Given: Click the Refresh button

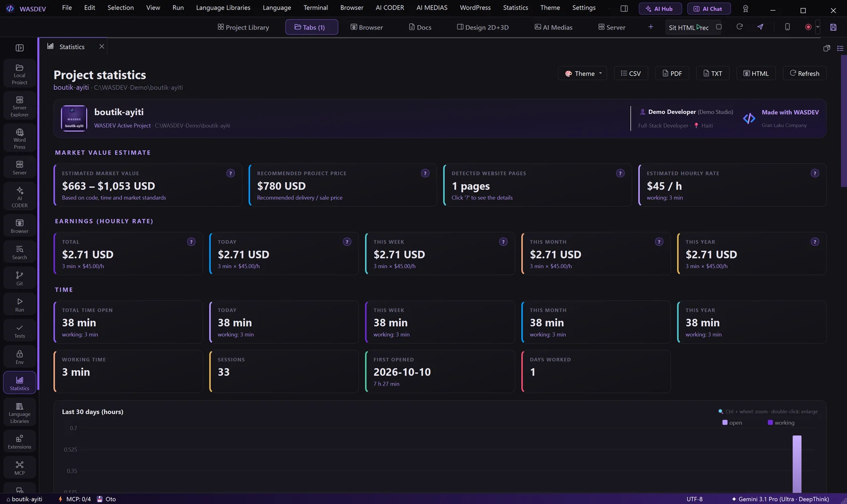Looking at the screenshot, I should [x=805, y=74].
